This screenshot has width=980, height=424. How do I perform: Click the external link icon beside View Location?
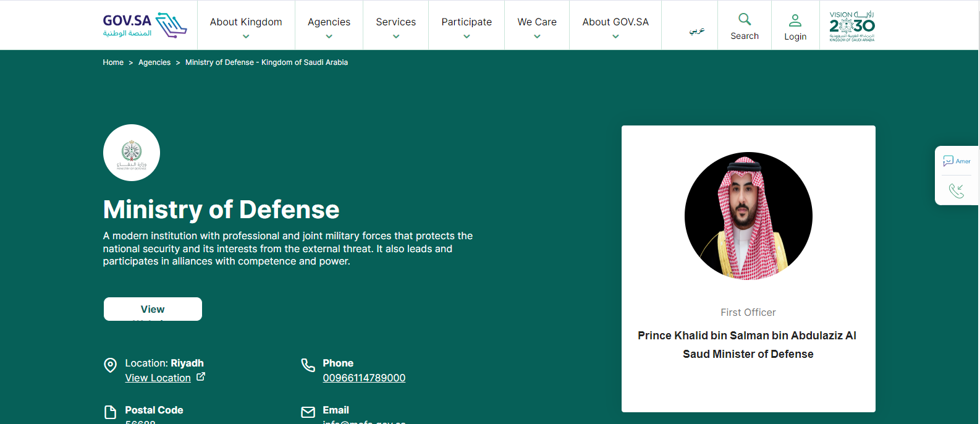(x=201, y=376)
